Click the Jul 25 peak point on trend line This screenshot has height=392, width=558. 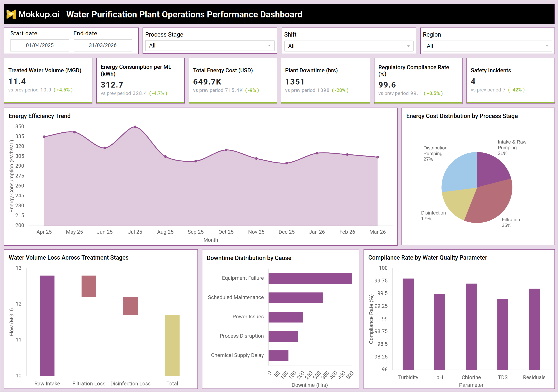(135, 127)
